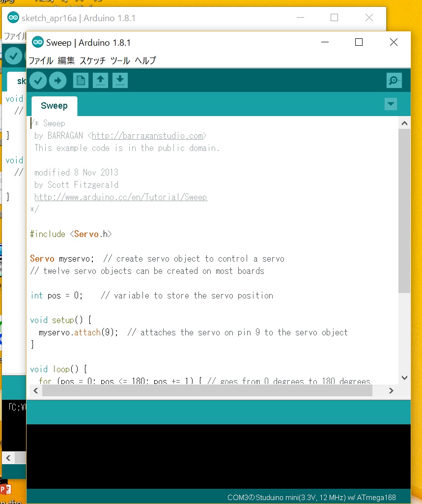Maximize the Sweep window
Screen dimensions: 422x504
(359, 43)
